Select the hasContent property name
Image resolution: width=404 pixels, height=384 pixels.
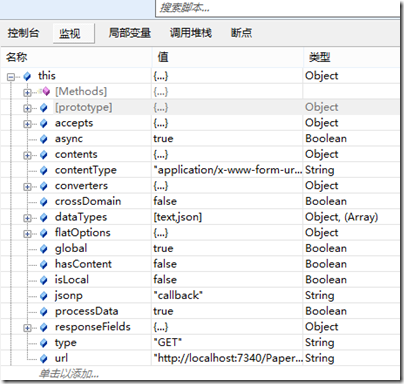tap(83, 264)
